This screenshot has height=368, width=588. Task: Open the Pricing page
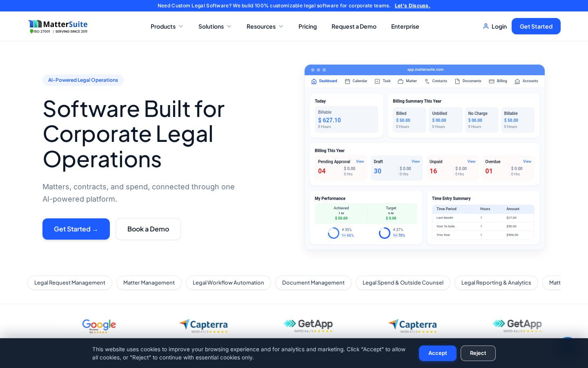coord(307,27)
